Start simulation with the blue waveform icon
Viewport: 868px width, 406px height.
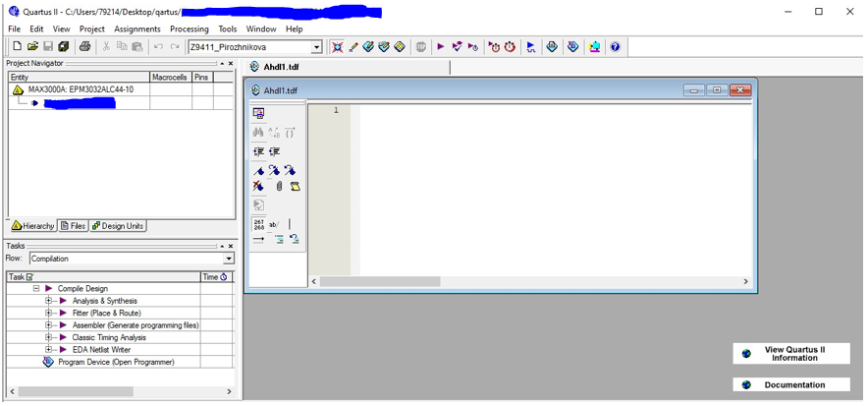531,47
